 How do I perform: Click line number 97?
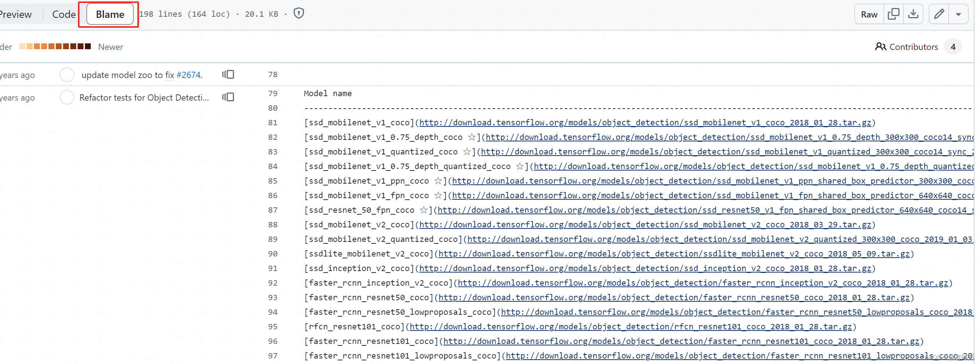pyautogui.click(x=273, y=356)
